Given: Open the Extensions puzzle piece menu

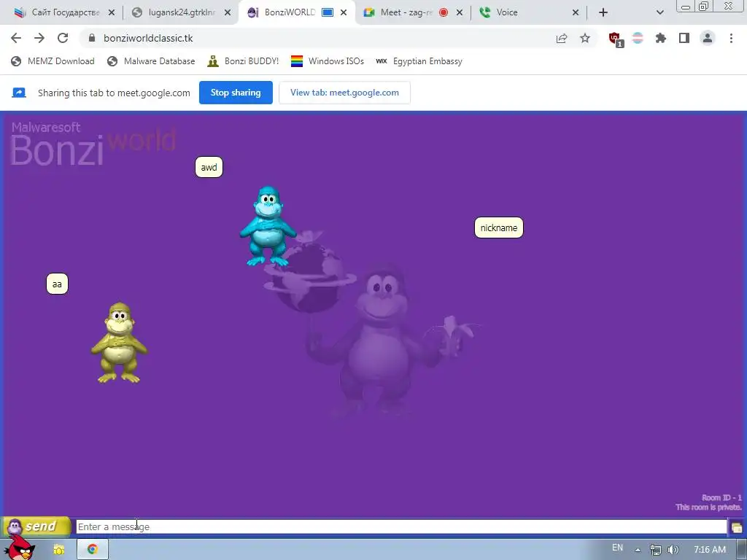Looking at the screenshot, I should [x=661, y=38].
